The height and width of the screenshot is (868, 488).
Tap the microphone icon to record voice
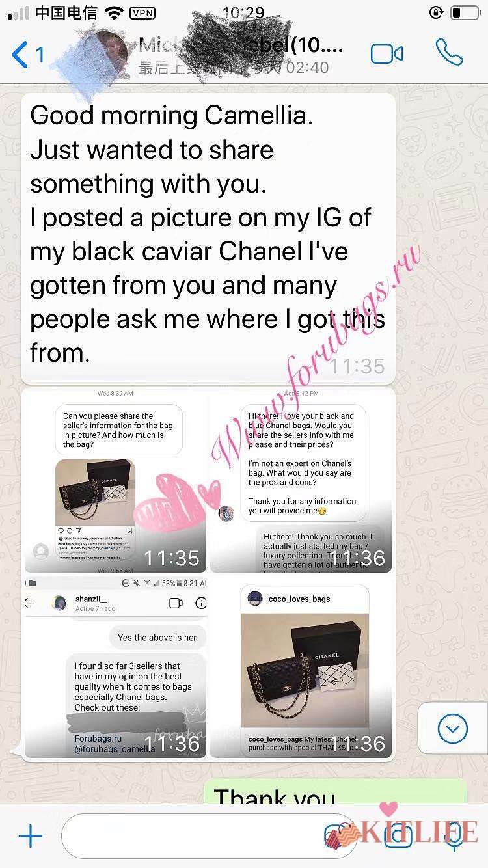pyautogui.click(x=455, y=836)
